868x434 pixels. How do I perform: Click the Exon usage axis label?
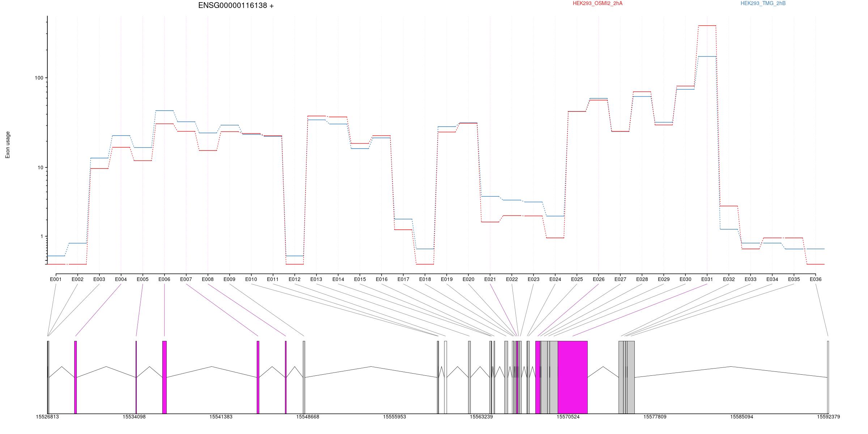click(8, 145)
